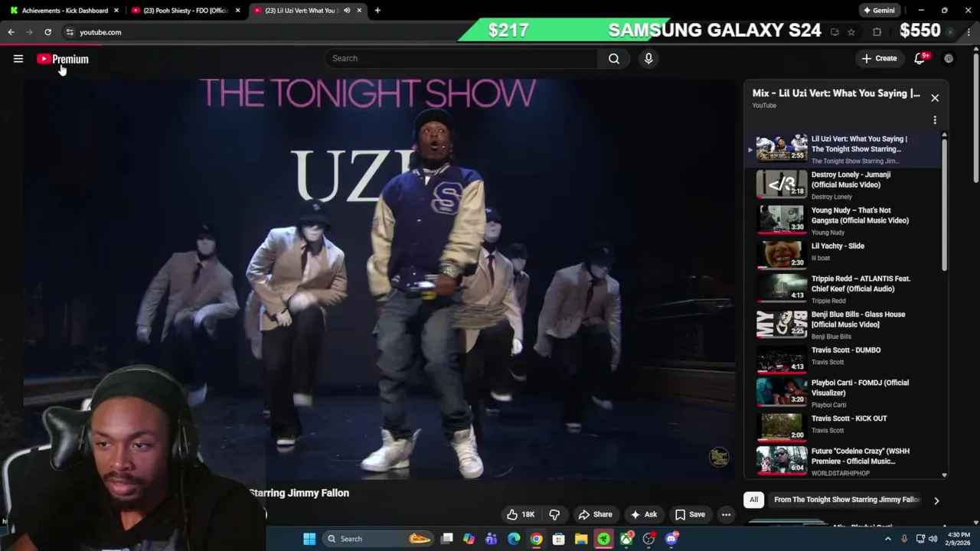Save the video to a playlist
This screenshot has width=980, height=551.
[x=689, y=514]
